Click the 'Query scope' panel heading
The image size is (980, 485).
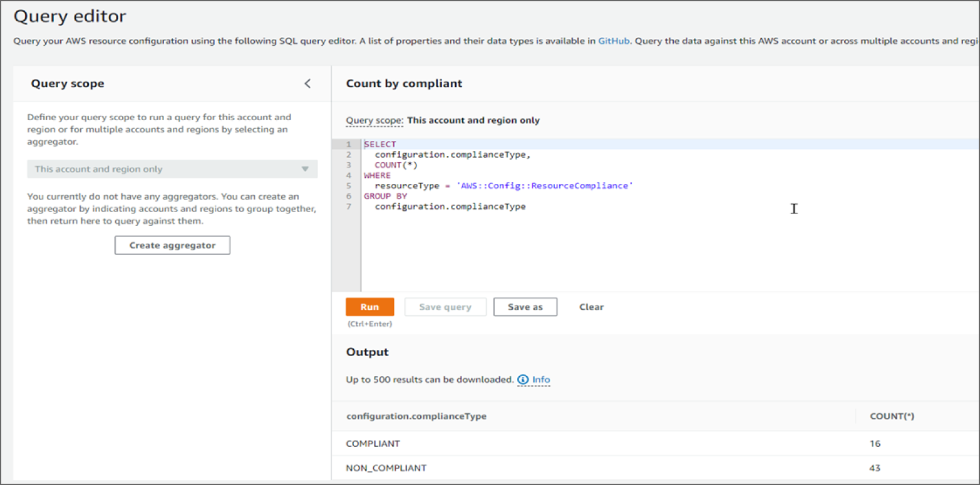pyautogui.click(x=68, y=83)
